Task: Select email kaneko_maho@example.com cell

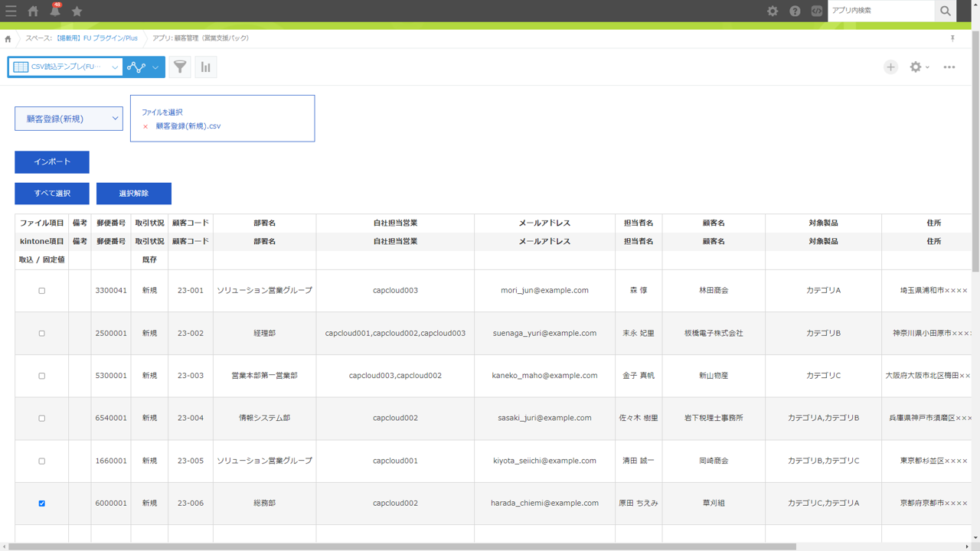Action: tap(544, 376)
